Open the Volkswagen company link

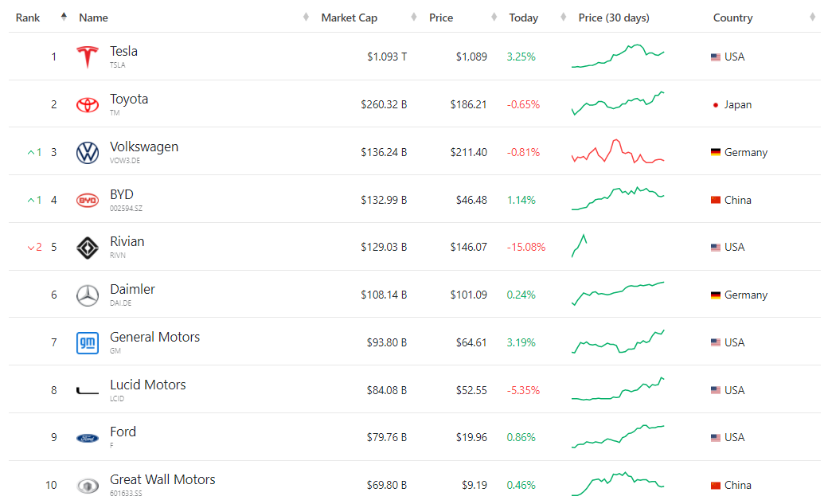coord(144,147)
